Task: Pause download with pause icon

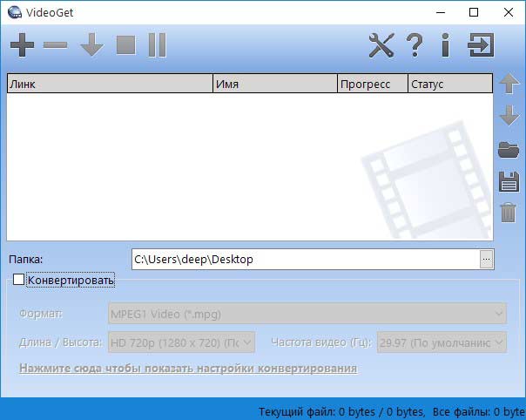Action: (158, 45)
